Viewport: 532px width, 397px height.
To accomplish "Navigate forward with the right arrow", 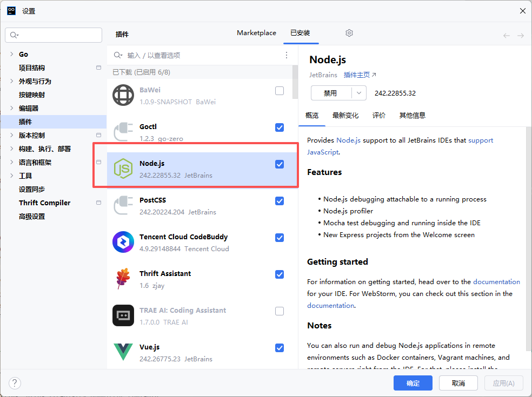I will (x=521, y=36).
